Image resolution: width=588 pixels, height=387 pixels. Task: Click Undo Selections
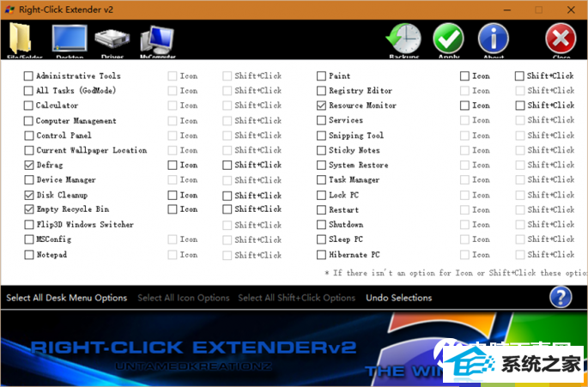pyautogui.click(x=399, y=298)
